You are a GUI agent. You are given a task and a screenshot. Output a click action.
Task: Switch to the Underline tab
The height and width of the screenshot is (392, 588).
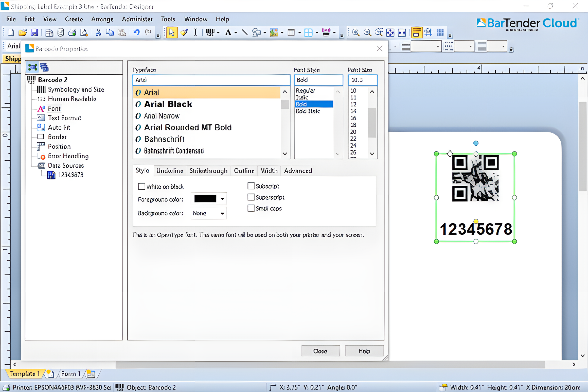click(170, 171)
